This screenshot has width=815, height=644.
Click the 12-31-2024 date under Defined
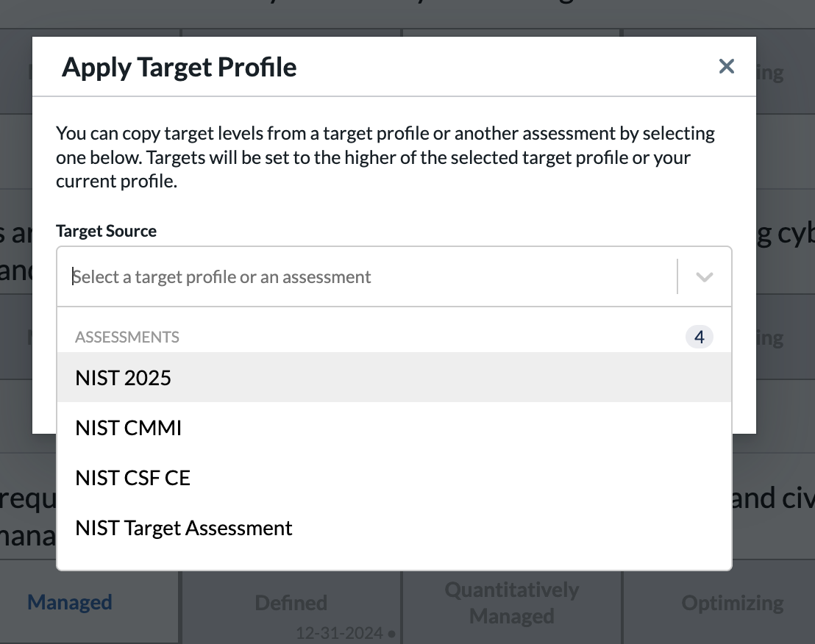[339, 633]
